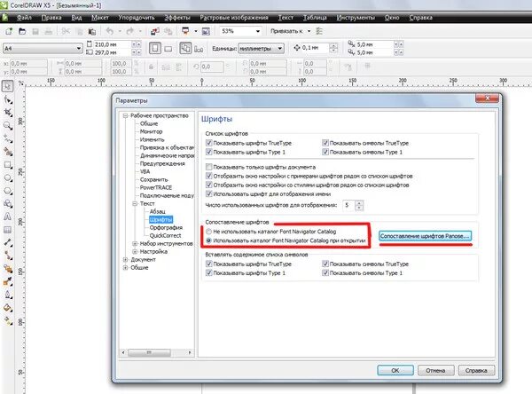The height and width of the screenshot is (394, 532).
Task: Toggle first 'Показывать шрифты TrueType' checkbox
Action: (x=209, y=143)
